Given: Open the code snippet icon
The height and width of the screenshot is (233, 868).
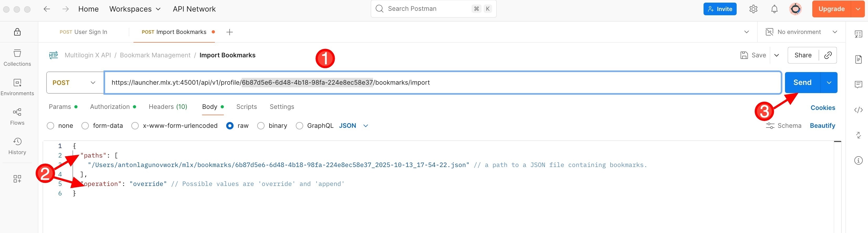Looking at the screenshot, I should [859, 110].
